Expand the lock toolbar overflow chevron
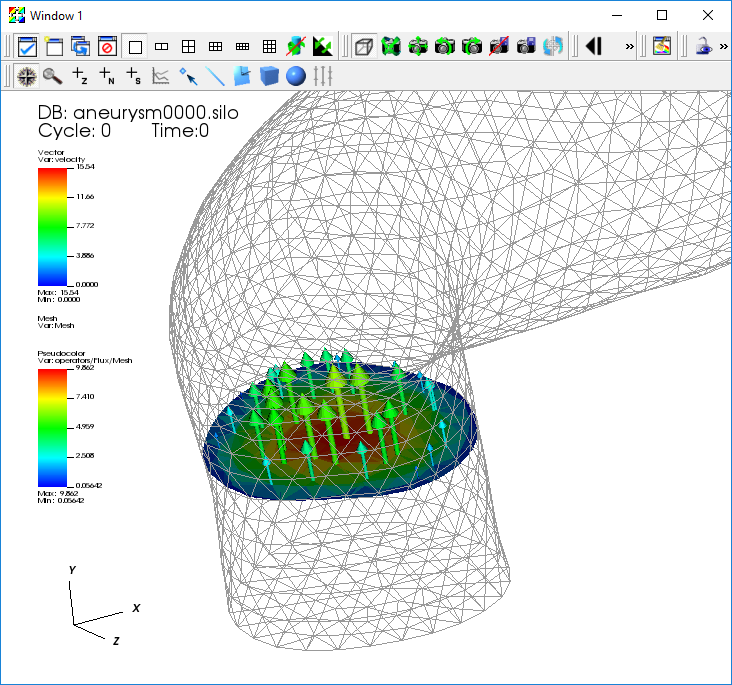The width and height of the screenshot is (732, 685). pos(724,47)
